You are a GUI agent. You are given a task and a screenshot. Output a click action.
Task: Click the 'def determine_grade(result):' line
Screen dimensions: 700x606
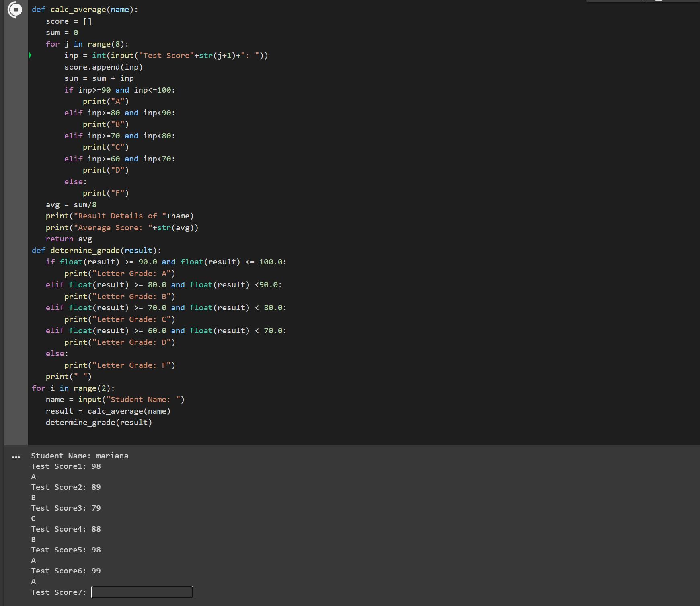click(96, 251)
